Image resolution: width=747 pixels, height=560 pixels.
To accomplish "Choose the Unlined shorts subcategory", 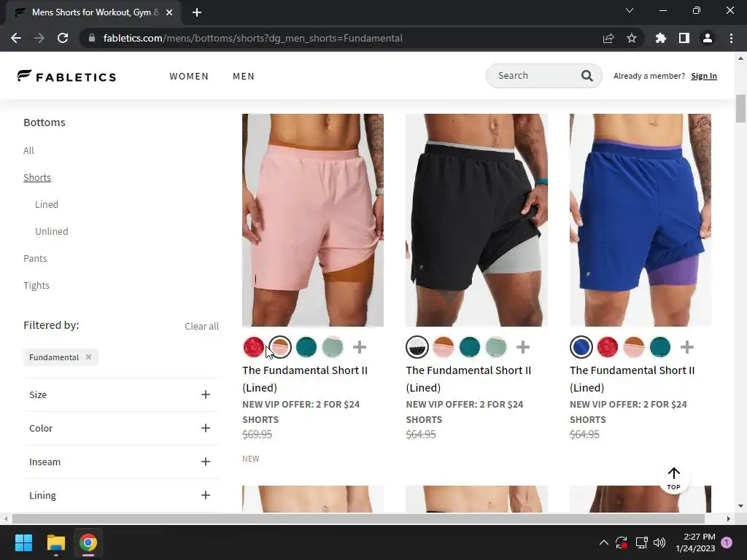I will pyautogui.click(x=52, y=231).
